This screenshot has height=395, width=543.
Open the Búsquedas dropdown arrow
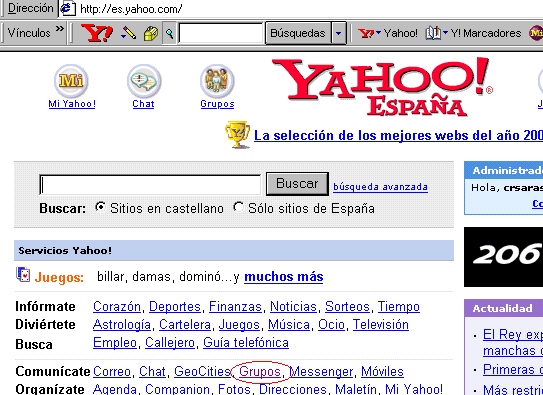click(338, 33)
